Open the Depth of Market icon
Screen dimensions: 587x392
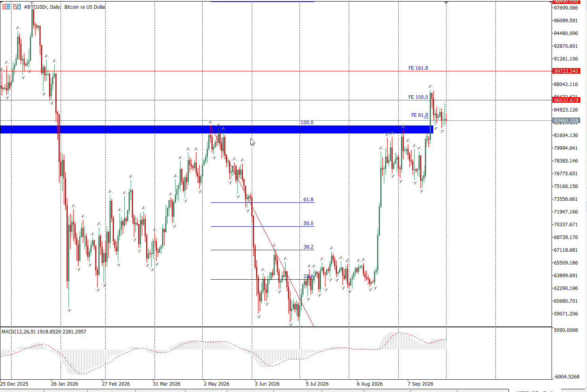click(17, 7)
